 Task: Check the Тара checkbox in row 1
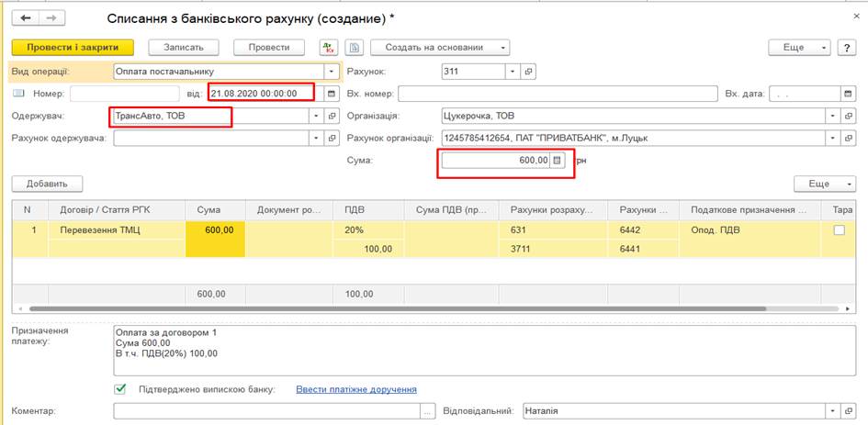(839, 230)
